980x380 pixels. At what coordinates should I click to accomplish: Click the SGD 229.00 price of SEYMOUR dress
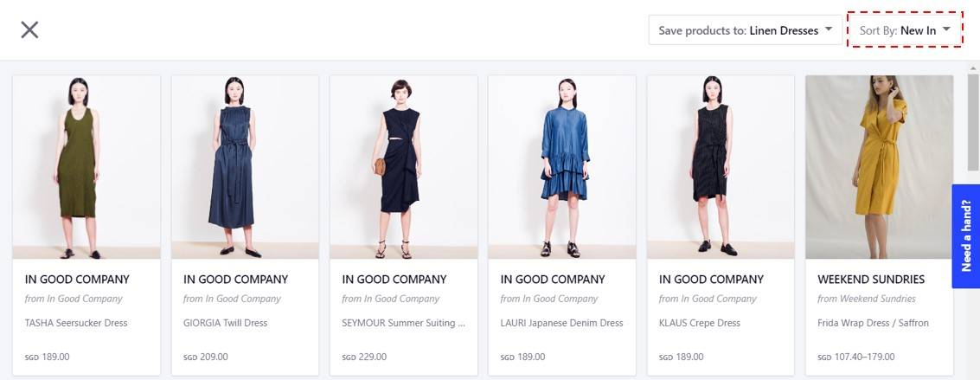(364, 357)
